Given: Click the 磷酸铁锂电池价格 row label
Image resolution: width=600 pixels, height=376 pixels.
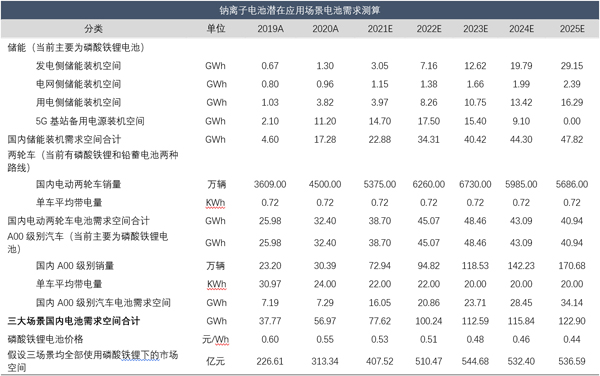Looking at the screenshot, I should pos(45,339).
